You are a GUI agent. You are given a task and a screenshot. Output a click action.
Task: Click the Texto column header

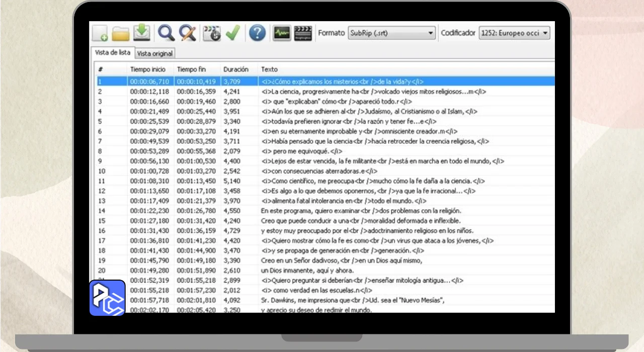(x=269, y=69)
